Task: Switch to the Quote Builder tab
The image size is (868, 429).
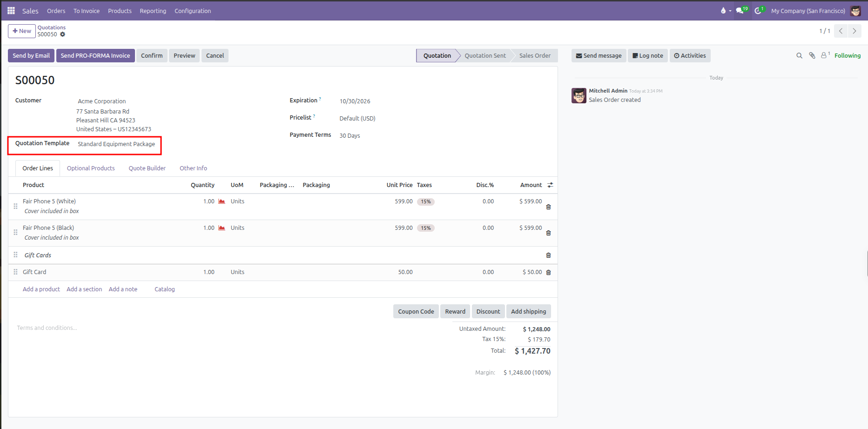Action: tap(147, 168)
